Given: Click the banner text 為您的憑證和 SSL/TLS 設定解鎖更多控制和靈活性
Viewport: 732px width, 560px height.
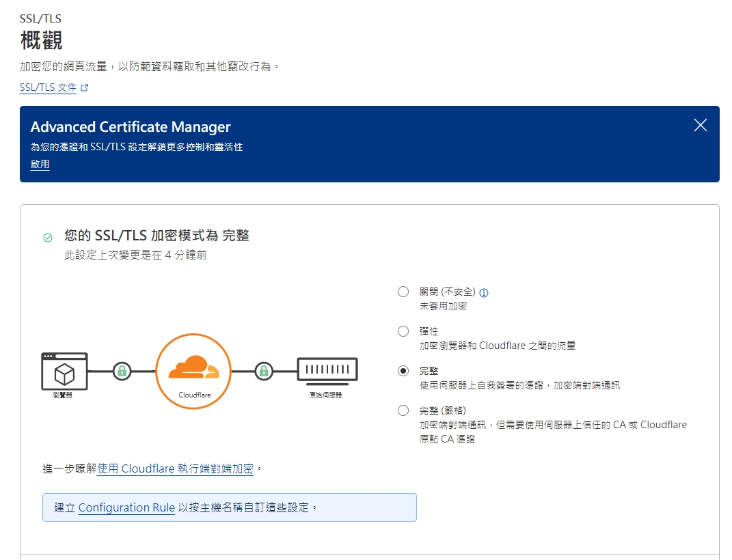Looking at the screenshot, I should [x=136, y=147].
